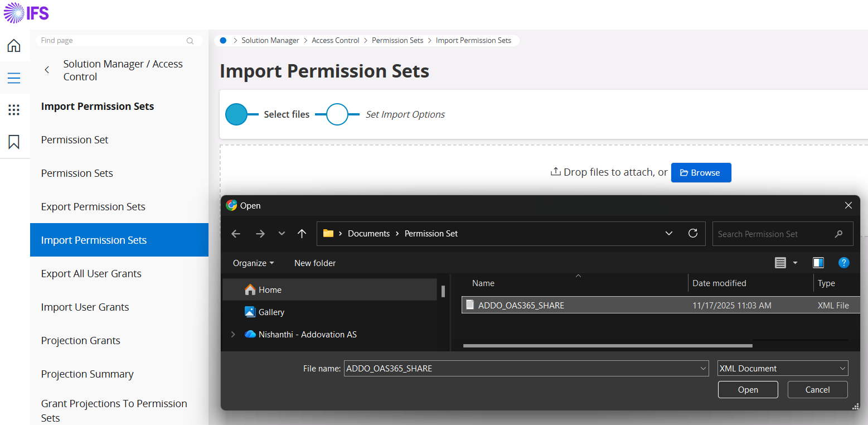Expand the Organize dropdown menu

point(253,263)
